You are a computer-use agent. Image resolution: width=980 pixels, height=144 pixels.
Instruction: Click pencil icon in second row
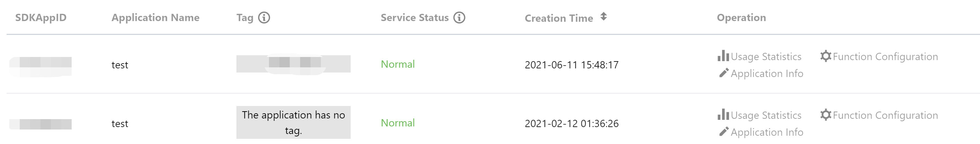(723, 132)
